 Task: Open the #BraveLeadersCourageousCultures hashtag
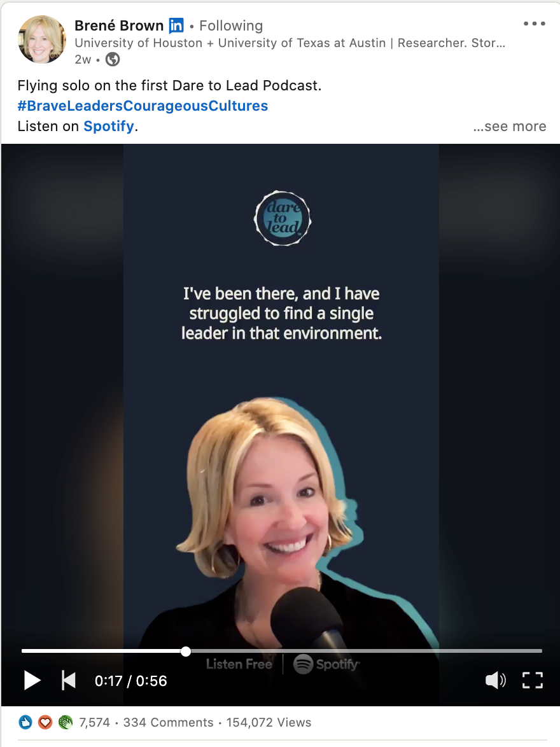(x=143, y=105)
